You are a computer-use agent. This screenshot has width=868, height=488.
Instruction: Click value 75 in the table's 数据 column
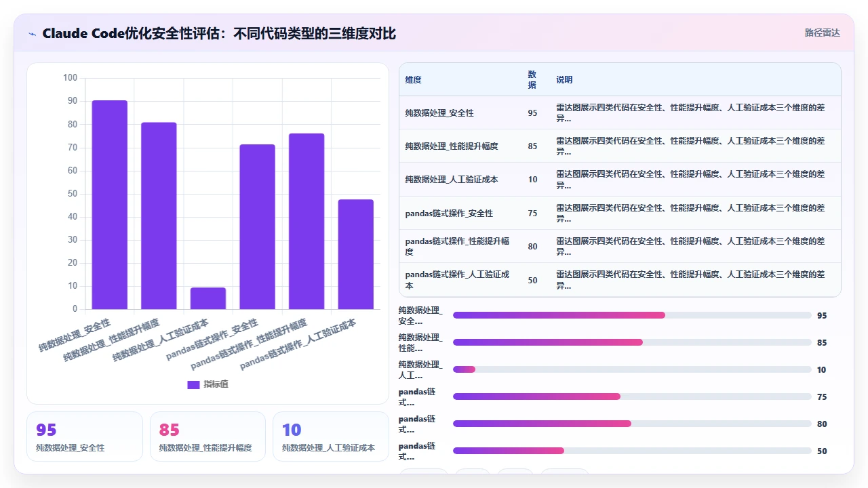click(532, 213)
